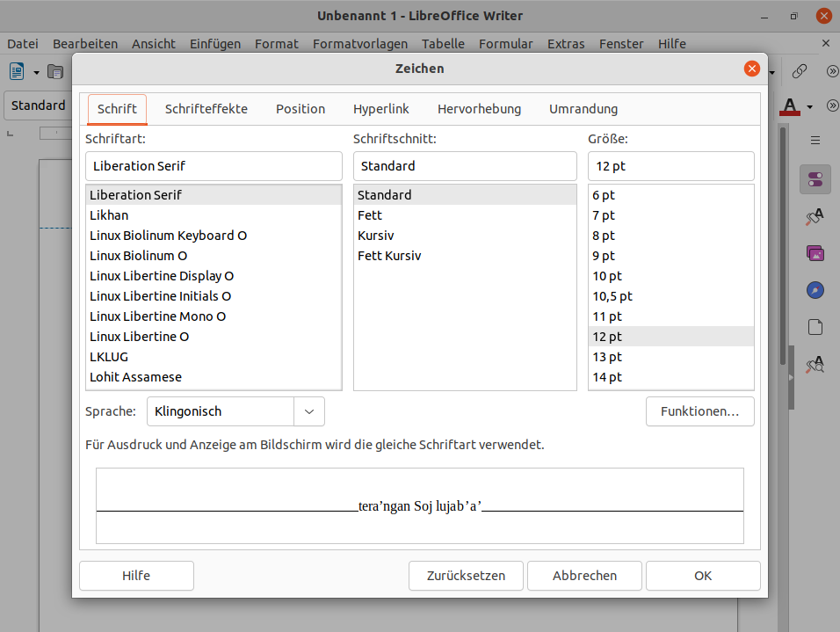The height and width of the screenshot is (632, 840).
Task: Expand the standard toolbar overflow chevron
Action: point(832,71)
